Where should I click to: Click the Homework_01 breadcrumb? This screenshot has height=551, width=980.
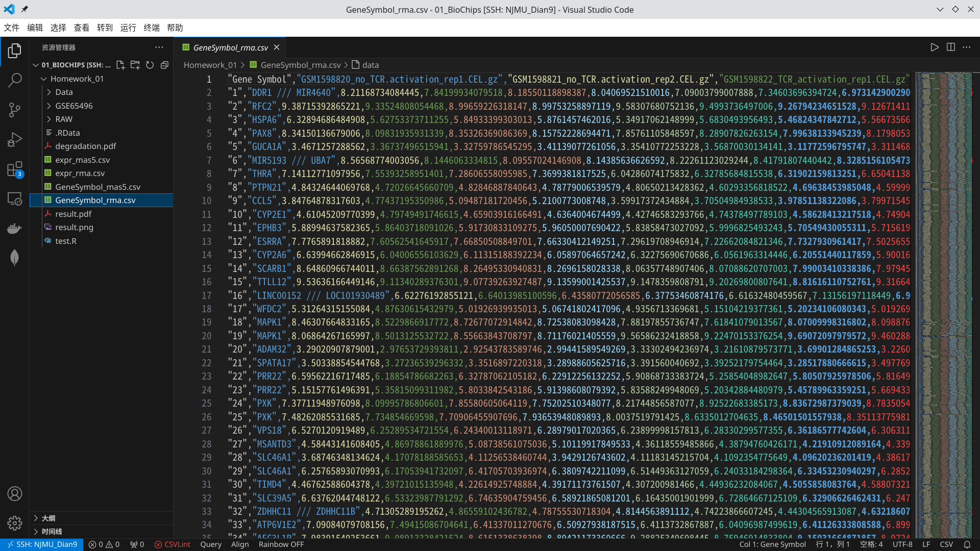point(210,65)
